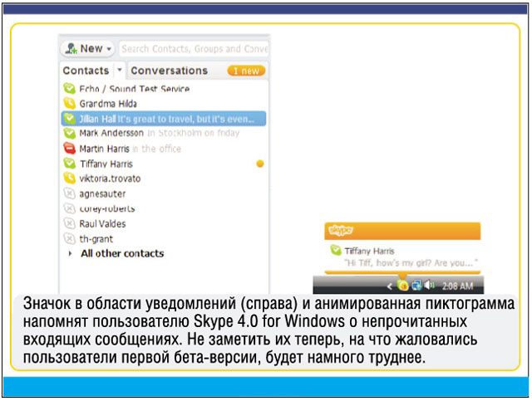Click offline status icon of Raul Valdes

(69, 223)
